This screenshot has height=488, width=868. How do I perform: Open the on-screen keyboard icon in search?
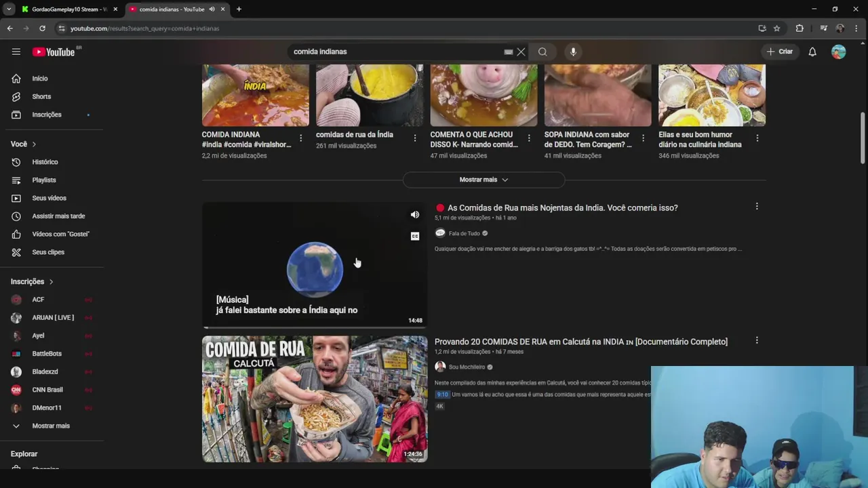[x=508, y=52]
